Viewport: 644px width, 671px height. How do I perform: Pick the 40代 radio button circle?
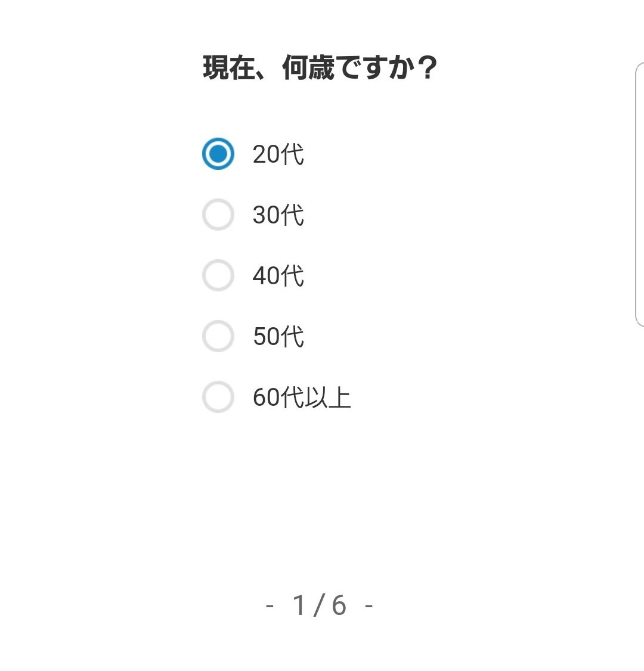pyautogui.click(x=218, y=275)
